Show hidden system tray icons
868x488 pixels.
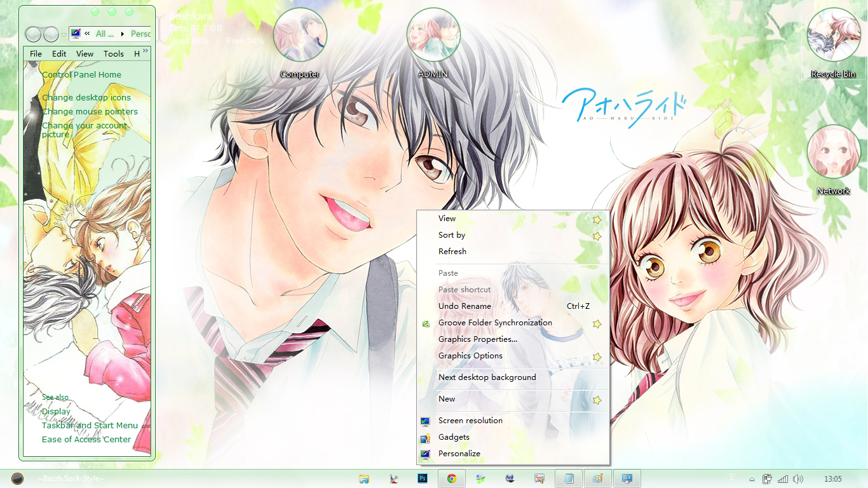[x=752, y=479]
